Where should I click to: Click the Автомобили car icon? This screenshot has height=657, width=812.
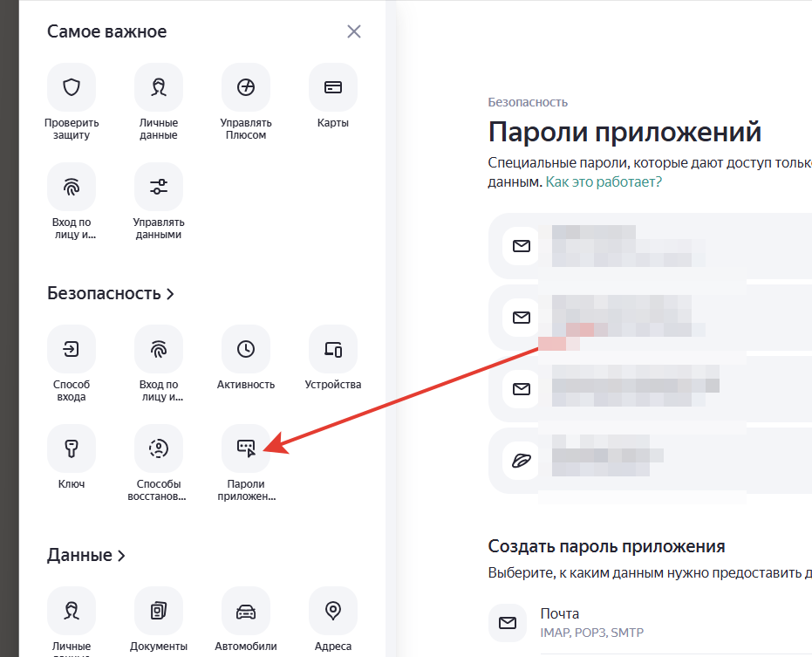tap(245, 611)
